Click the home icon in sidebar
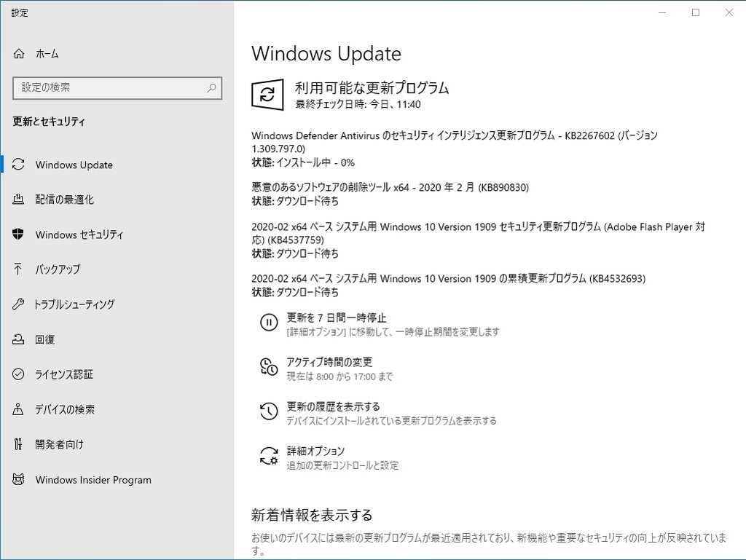746x560 pixels. 18,54
